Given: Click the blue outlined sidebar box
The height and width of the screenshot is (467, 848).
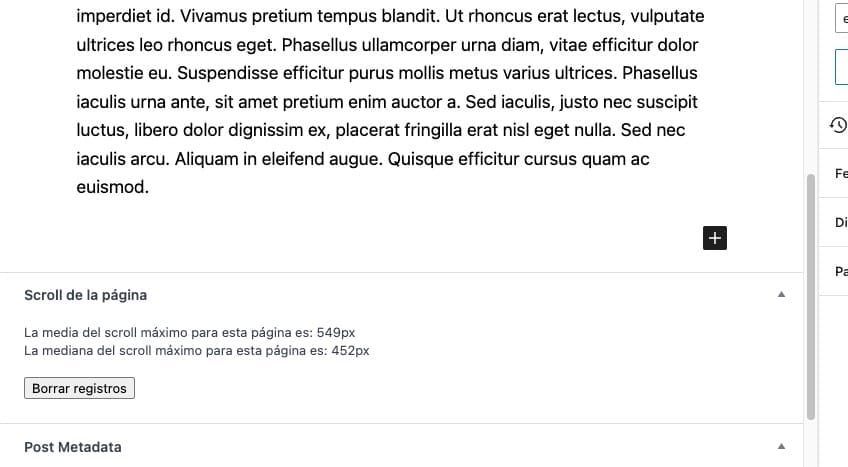Looking at the screenshot, I should [x=841, y=67].
